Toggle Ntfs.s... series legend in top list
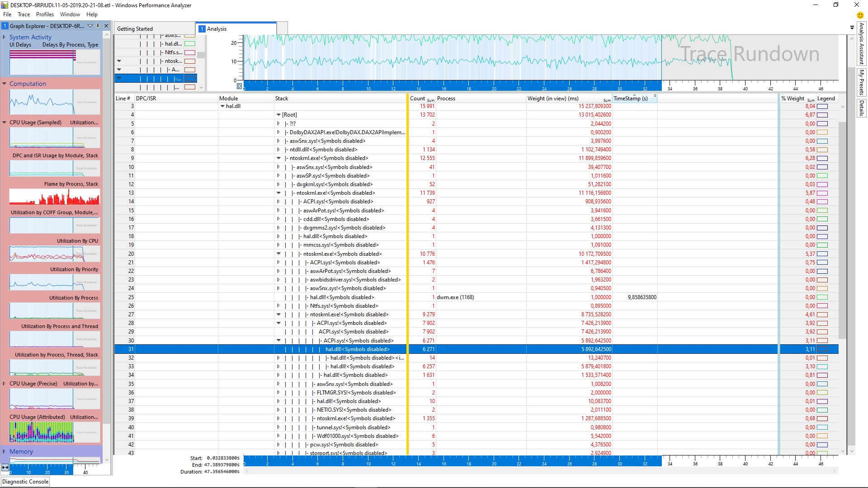 pyautogui.click(x=190, y=52)
